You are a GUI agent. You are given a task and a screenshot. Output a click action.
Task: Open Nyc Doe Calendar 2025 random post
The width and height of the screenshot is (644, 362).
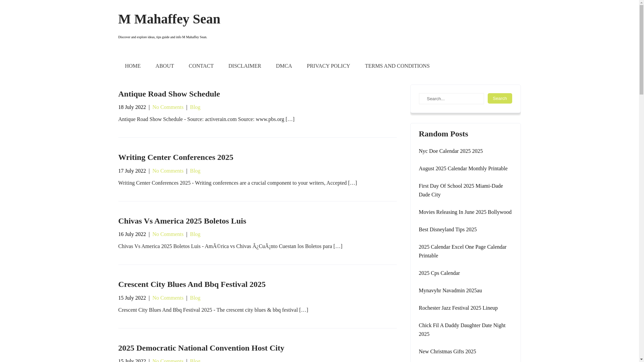tap(450, 151)
